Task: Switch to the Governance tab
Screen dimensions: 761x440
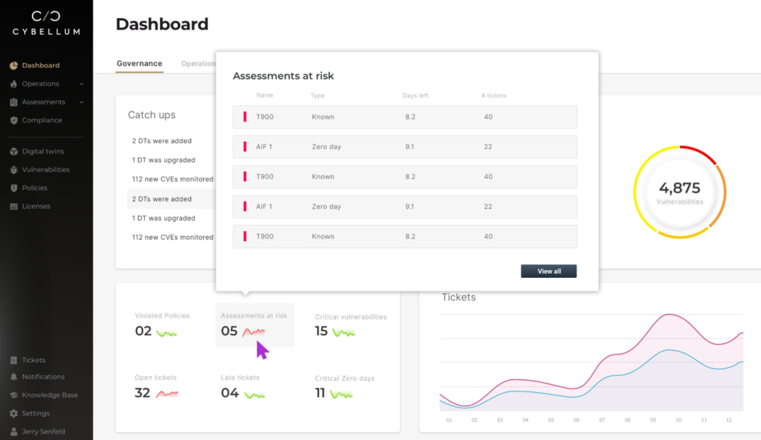Action: coord(139,64)
